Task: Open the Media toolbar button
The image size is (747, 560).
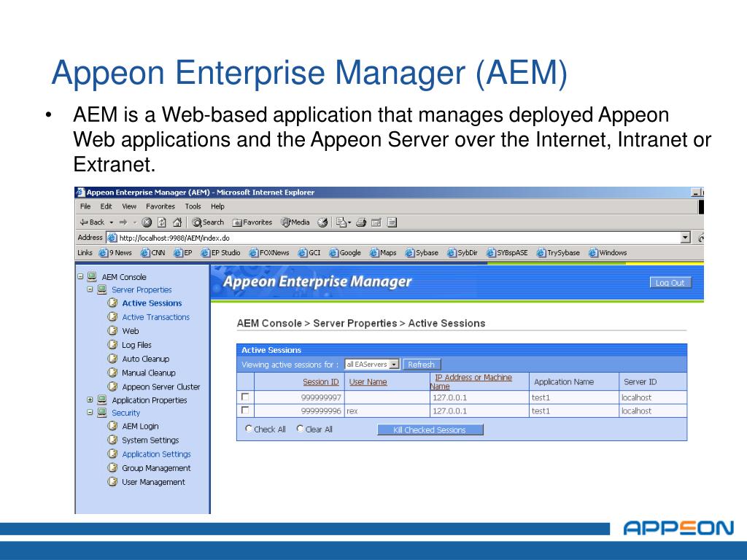Action: click(x=295, y=222)
